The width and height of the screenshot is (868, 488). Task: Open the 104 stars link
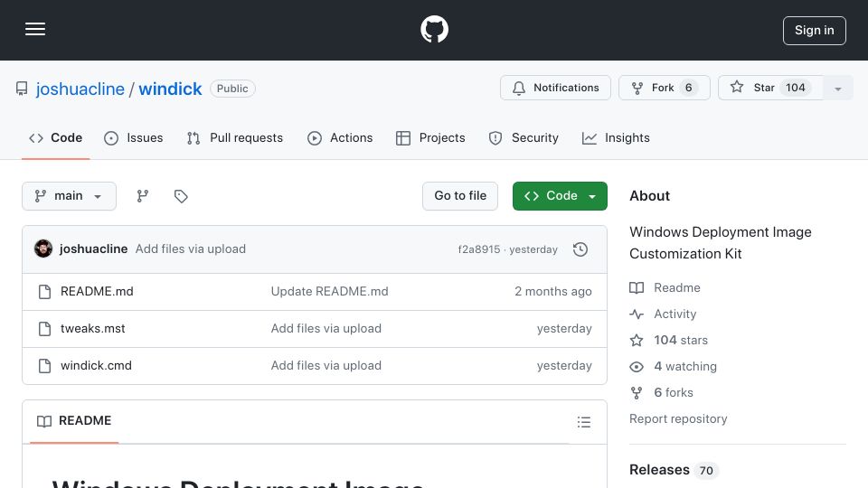pyautogui.click(x=669, y=341)
